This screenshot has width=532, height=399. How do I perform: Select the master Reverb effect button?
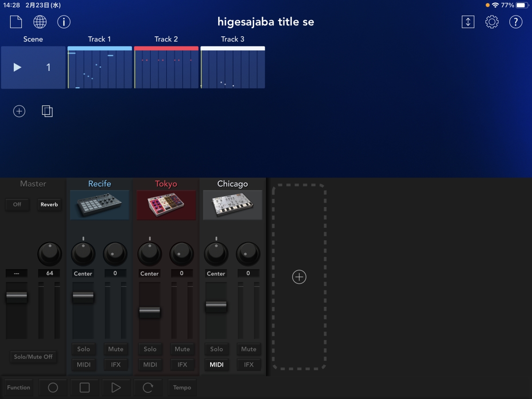point(49,204)
